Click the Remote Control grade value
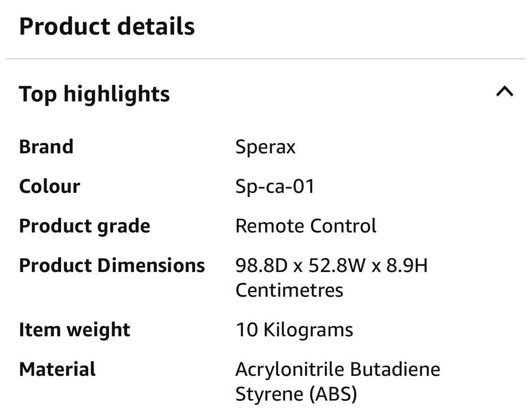The image size is (532, 415). 306,226
